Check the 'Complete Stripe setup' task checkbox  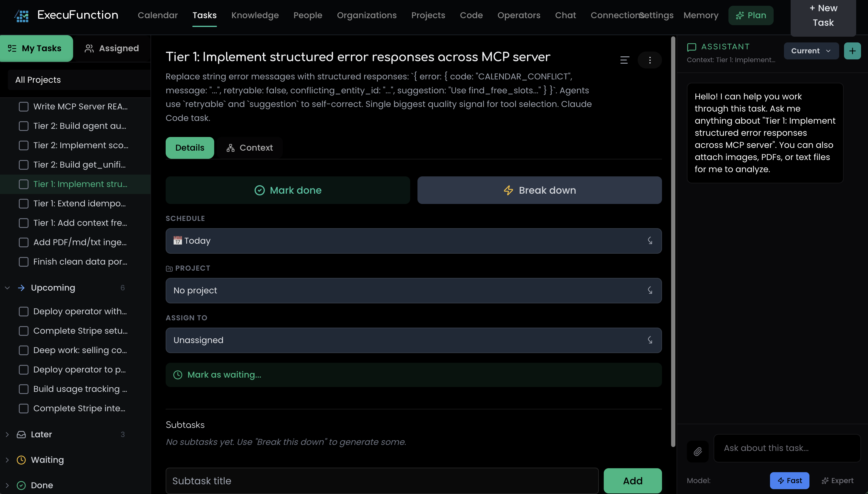point(23,331)
